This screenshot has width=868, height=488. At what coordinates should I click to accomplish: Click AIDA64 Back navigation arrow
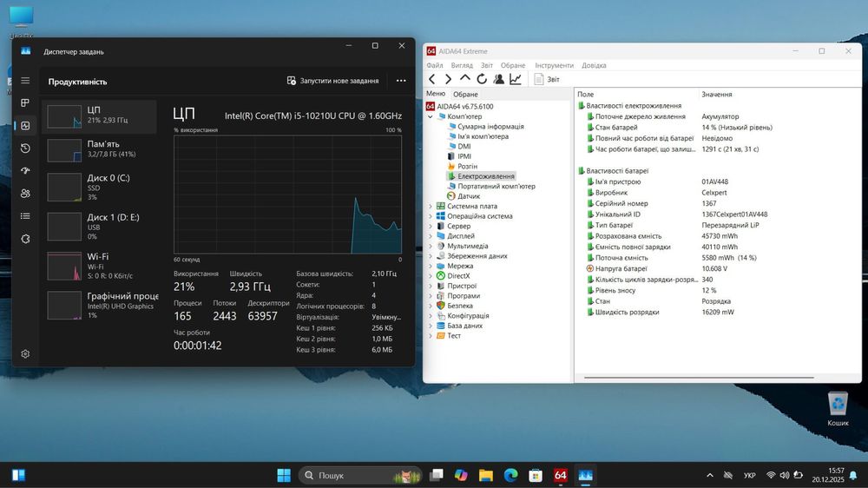432,79
